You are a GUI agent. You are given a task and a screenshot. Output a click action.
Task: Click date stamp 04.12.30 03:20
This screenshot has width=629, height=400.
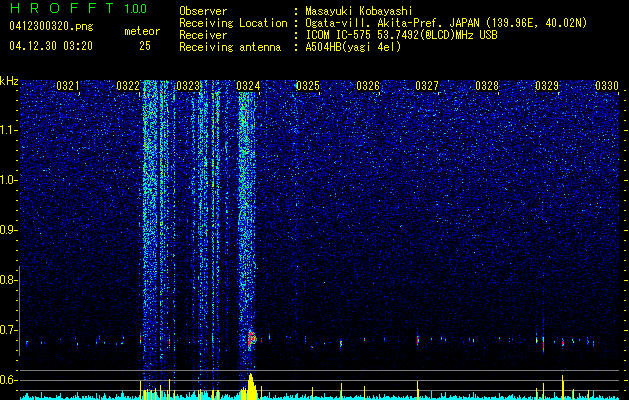click(x=51, y=46)
